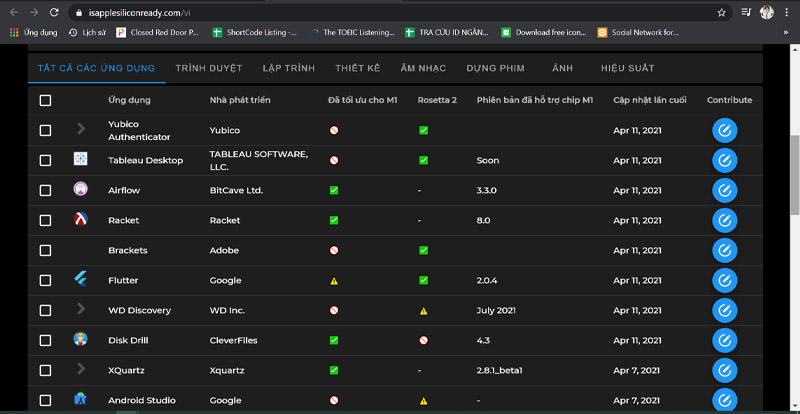
Task: Click the Contribute edit icon for WD Discovery
Action: tap(724, 310)
